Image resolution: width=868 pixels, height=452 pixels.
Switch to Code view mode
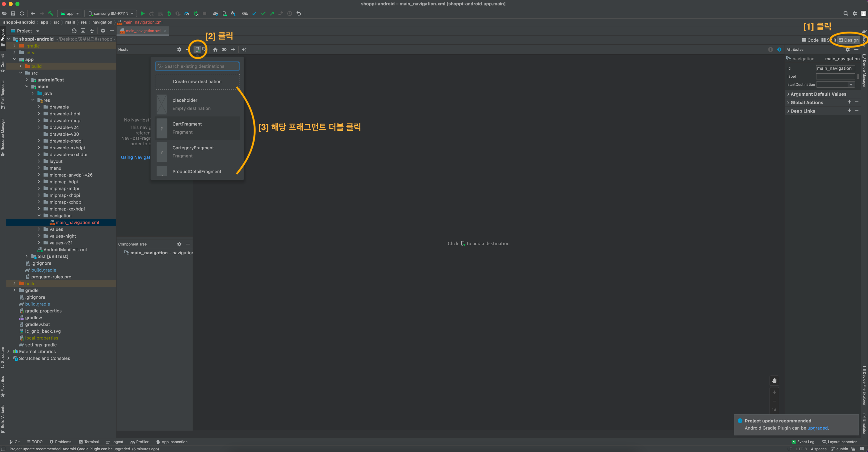coord(810,40)
